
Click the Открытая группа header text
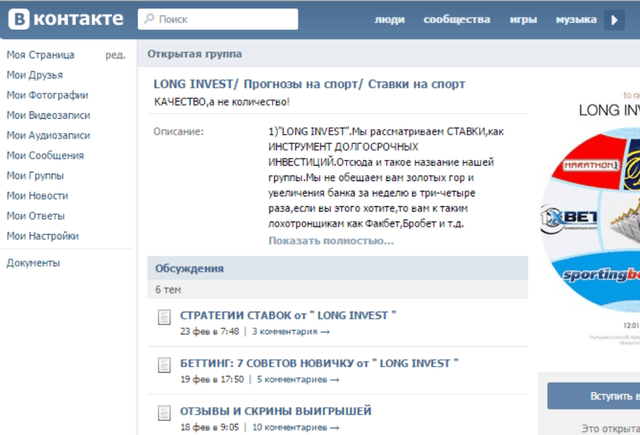coord(194,54)
